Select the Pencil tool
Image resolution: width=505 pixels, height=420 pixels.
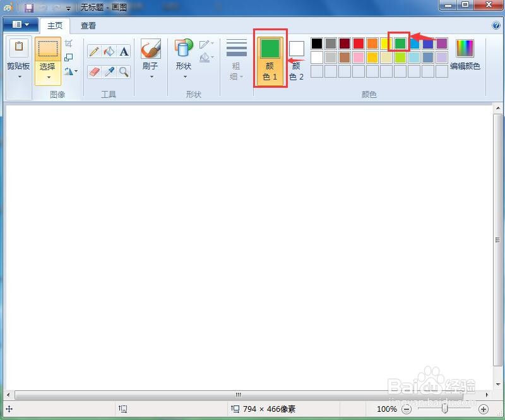(94, 52)
